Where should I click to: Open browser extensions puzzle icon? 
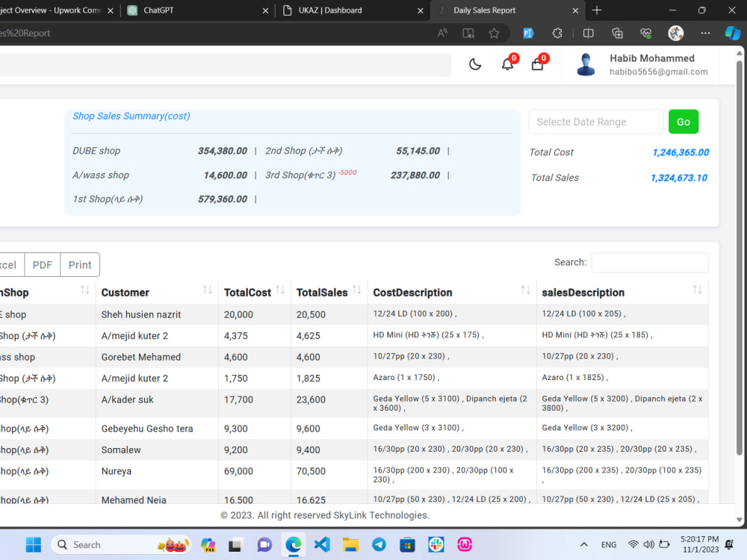[x=557, y=34]
